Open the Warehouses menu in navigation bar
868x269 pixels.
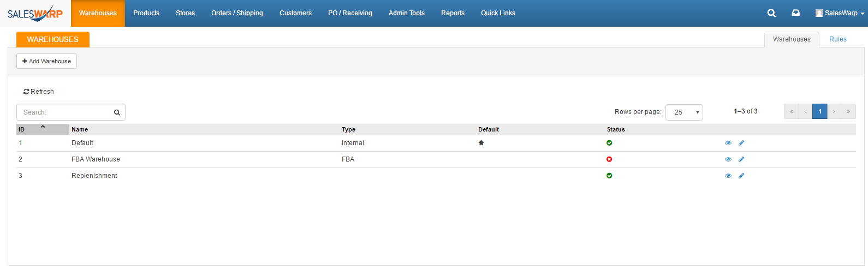coord(98,13)
